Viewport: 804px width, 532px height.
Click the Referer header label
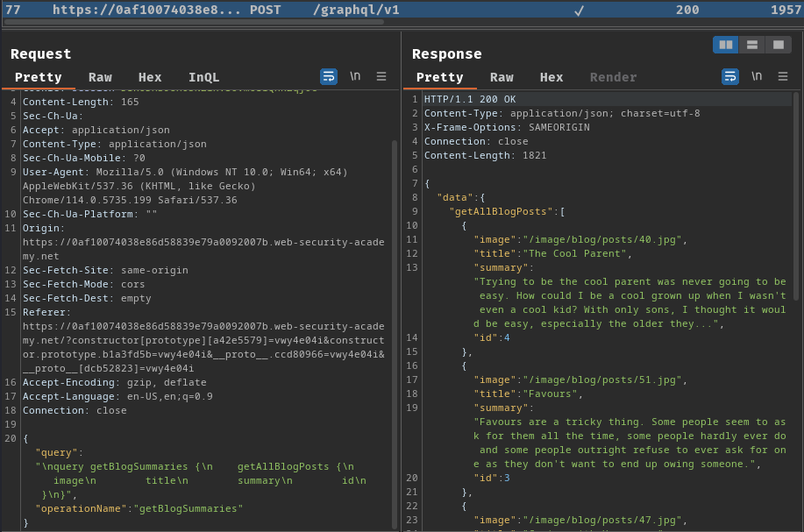46,312
